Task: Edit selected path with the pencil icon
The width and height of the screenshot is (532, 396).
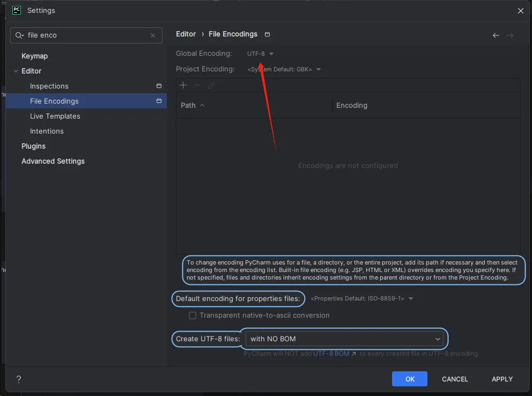Action: click(211, 85)
